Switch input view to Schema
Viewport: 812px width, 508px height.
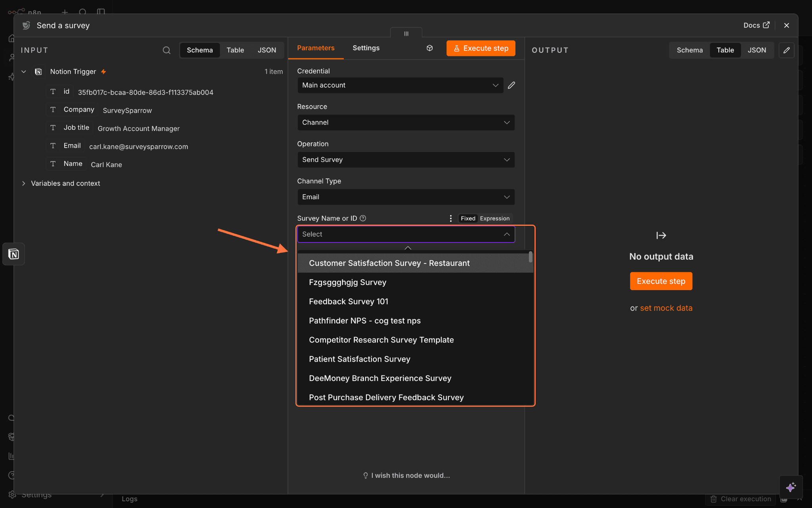pyautogui.click(x=200, y=50)
